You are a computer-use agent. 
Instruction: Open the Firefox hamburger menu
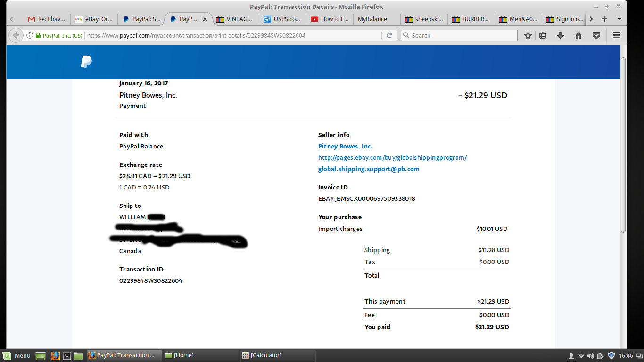616,35
